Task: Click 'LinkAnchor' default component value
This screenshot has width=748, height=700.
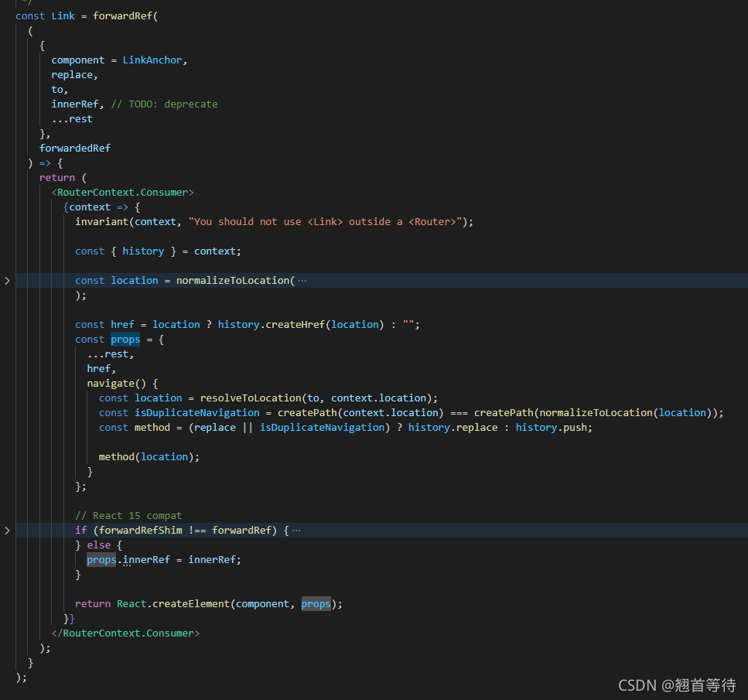Action: click(152, 60)
